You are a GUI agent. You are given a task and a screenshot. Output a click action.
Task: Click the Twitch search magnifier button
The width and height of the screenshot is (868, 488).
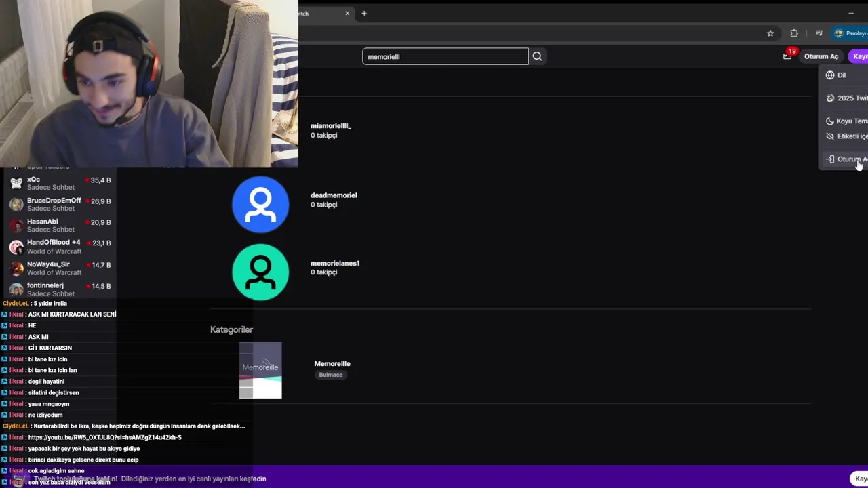pos(537,56)
